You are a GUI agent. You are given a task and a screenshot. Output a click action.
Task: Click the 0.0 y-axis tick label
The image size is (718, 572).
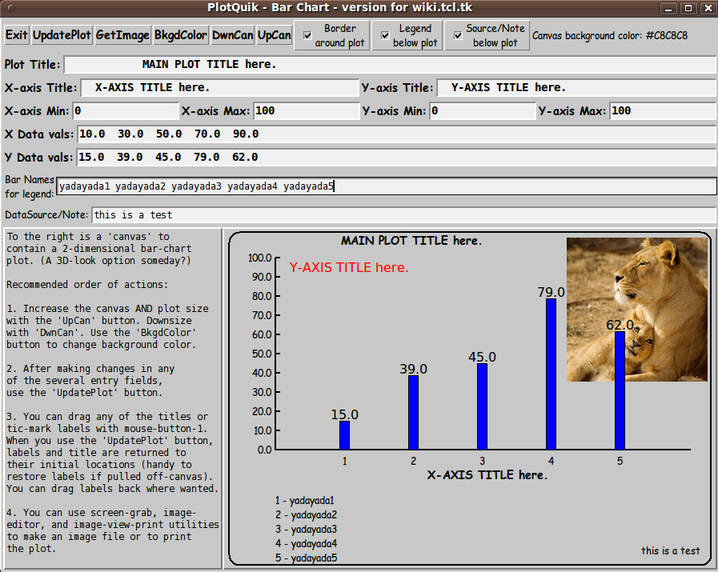point(265,450)
